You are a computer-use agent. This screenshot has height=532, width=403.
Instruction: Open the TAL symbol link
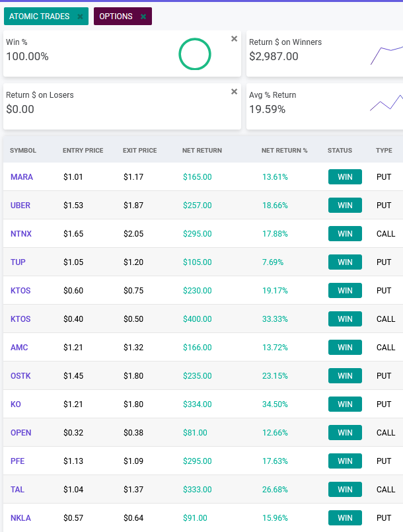(17, 490)
